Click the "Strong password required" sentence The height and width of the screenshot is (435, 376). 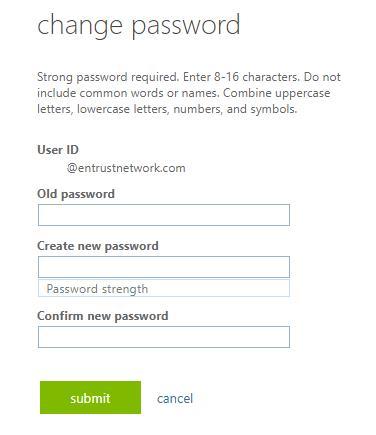coord(108,77)
